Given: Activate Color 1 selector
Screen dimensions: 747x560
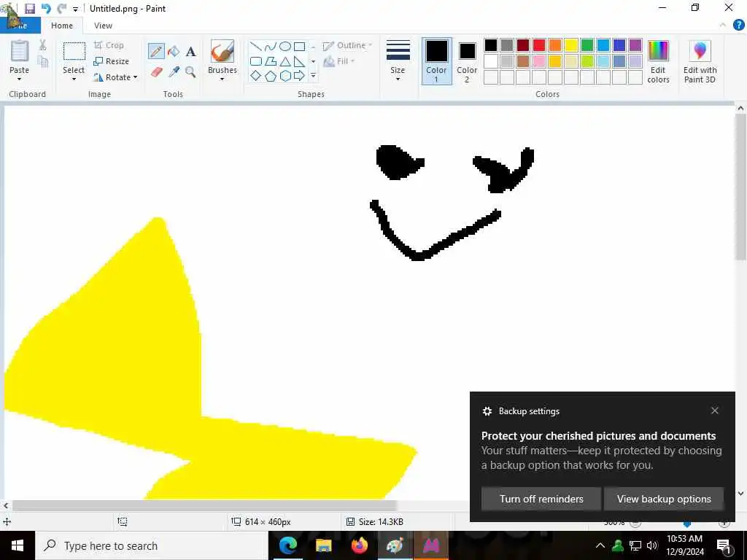Looking at the screenshot, I should click(x=436, y=61).
